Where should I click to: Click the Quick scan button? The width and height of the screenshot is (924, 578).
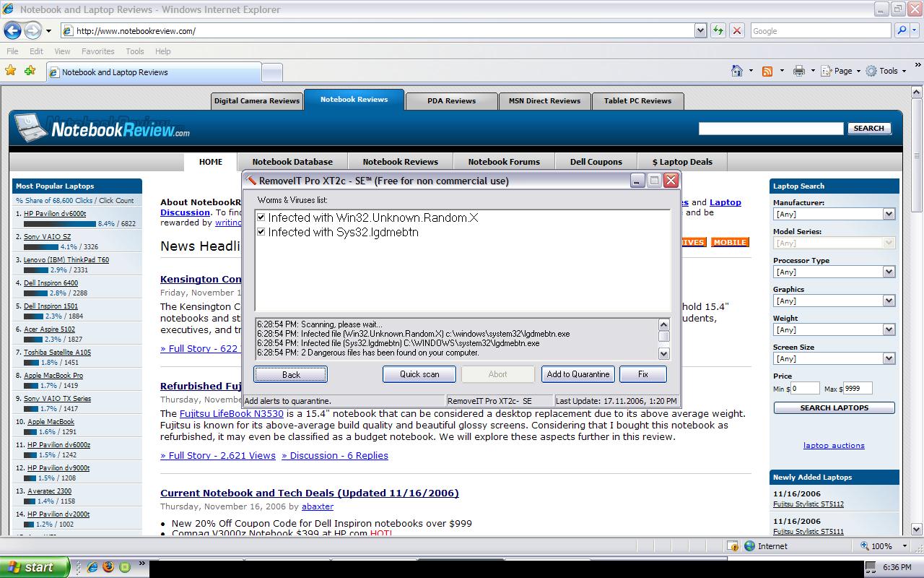[x=419, y=374]
